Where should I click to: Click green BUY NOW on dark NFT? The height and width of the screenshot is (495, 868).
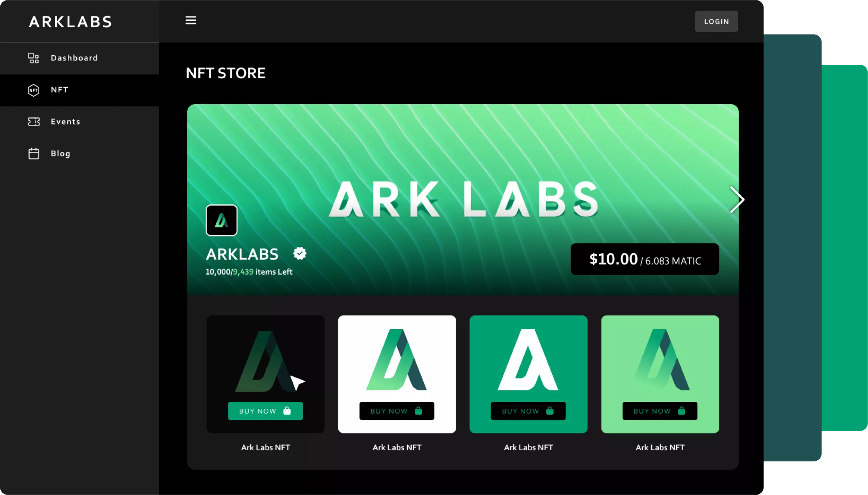(x=265, y=411)
